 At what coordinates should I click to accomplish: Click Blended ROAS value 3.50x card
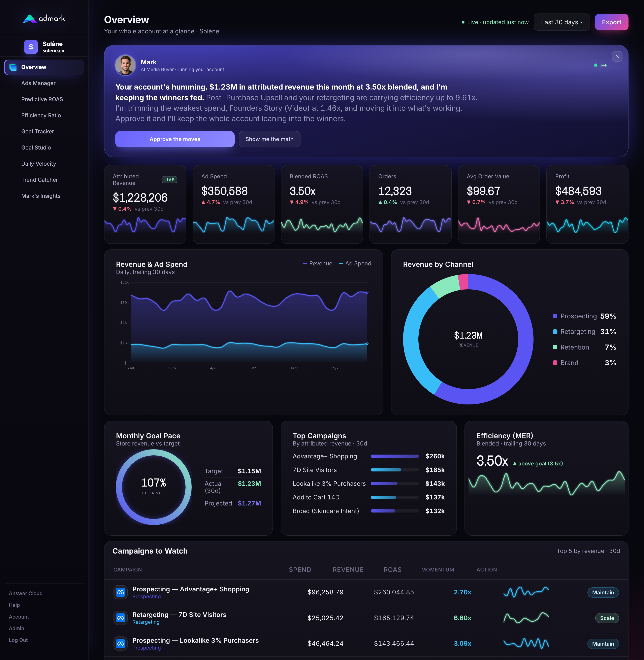pyautogui.click(x=302, y=191)
